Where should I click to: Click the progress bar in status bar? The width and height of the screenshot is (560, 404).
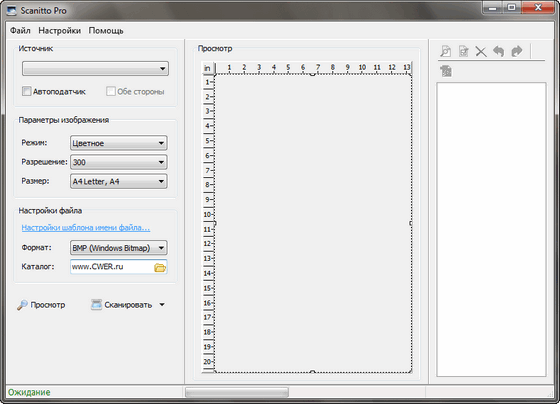[x=237, y=392]
